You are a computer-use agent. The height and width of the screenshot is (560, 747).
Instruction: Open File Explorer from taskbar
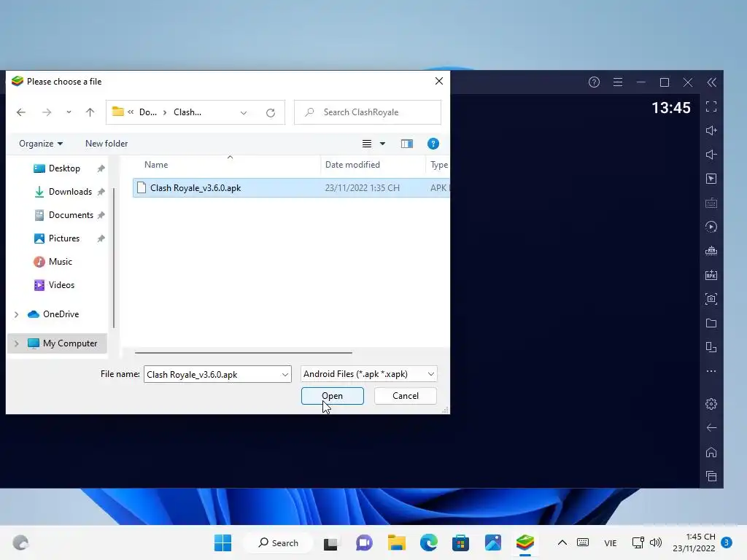[396, 542]
